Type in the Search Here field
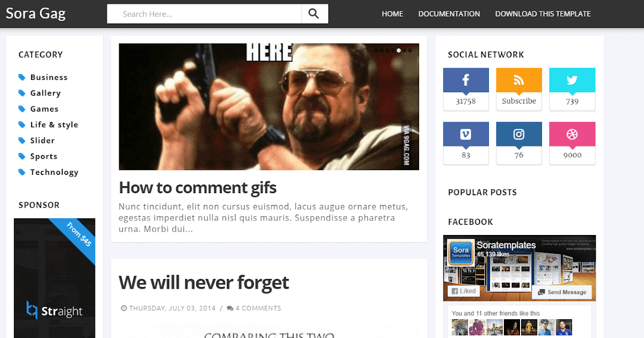This screenshot has width=644, height=338. coord(204,13)
